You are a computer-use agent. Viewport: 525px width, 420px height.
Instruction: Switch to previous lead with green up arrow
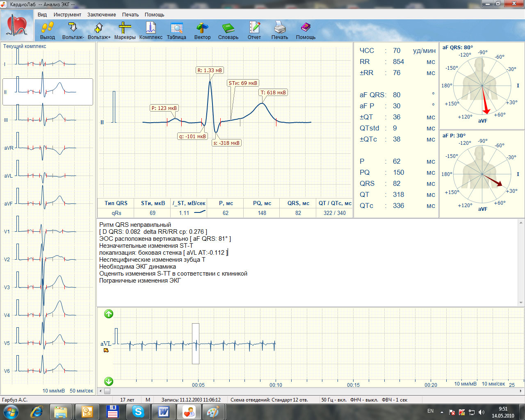click(109, 314)
